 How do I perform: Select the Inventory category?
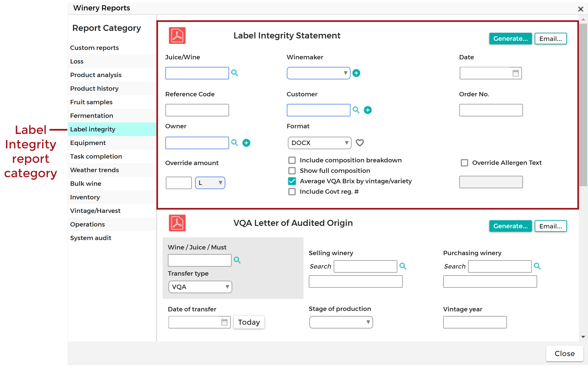(112, 197)
